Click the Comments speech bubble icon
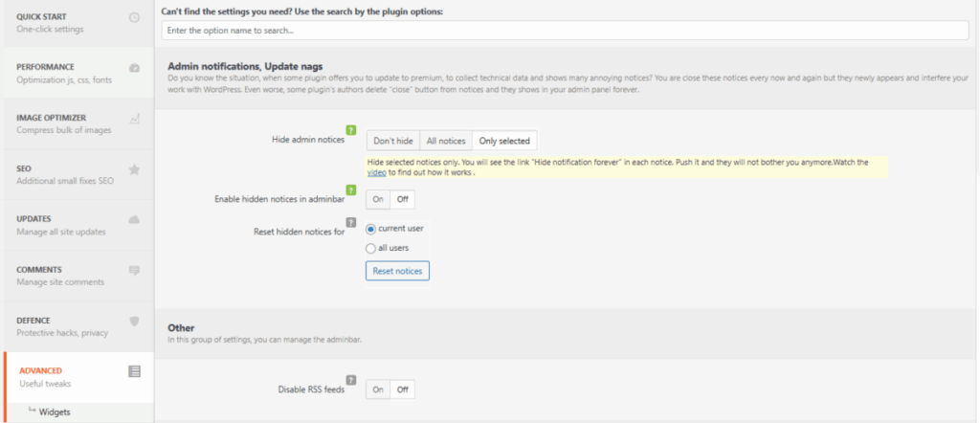Image resolution: width=980 pixels, height=423 pixels. click(x=134, y=270)
